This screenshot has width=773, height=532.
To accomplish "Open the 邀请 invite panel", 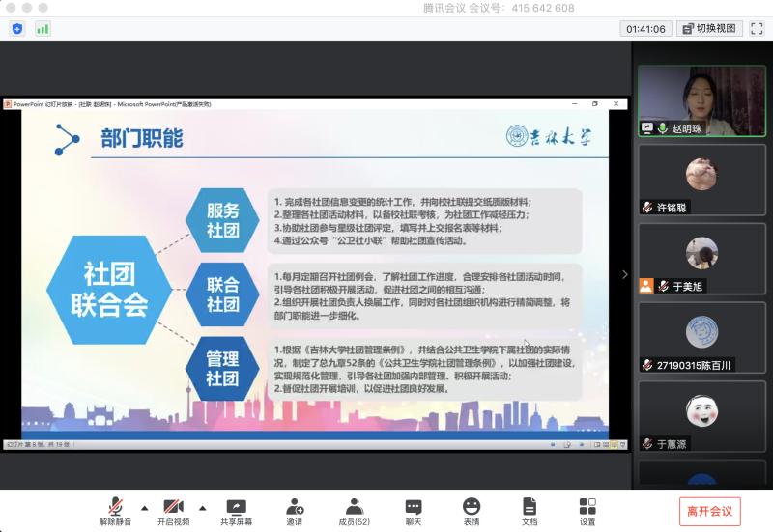I will pos(295,512).
